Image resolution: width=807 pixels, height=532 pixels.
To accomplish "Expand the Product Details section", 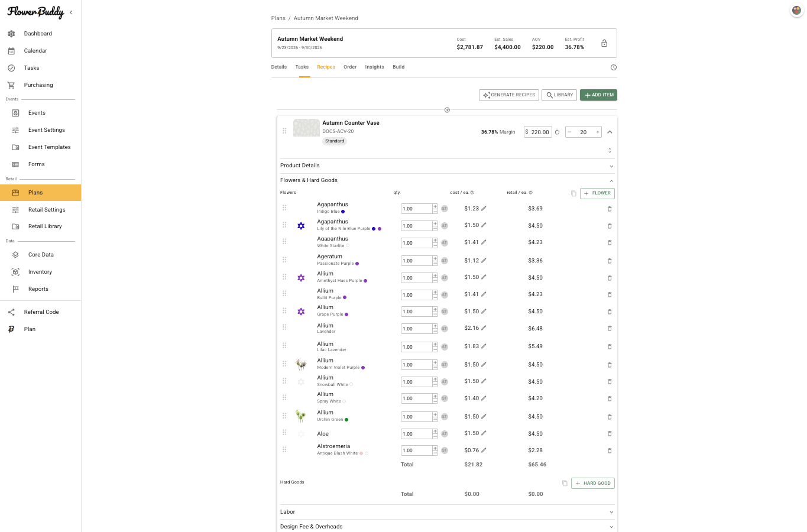I will pos(447,166).
